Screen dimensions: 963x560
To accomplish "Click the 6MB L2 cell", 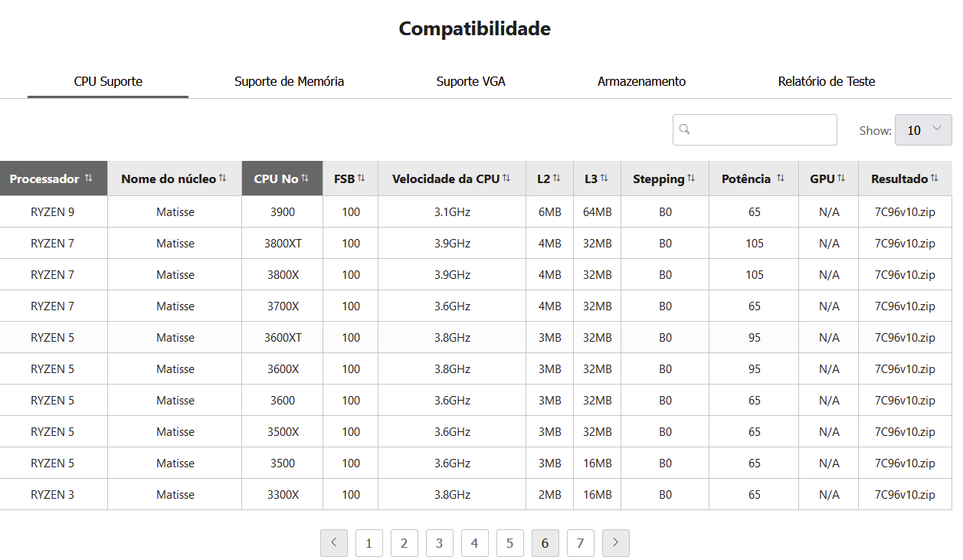I will 549,212.
